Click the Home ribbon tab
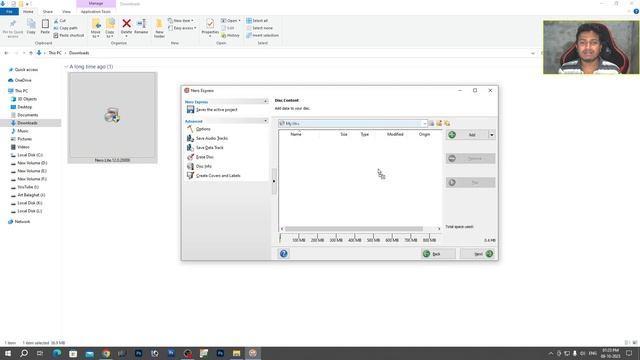Image resolution: width=640 pixels, height=360 pixels. [x=28, y=12]
